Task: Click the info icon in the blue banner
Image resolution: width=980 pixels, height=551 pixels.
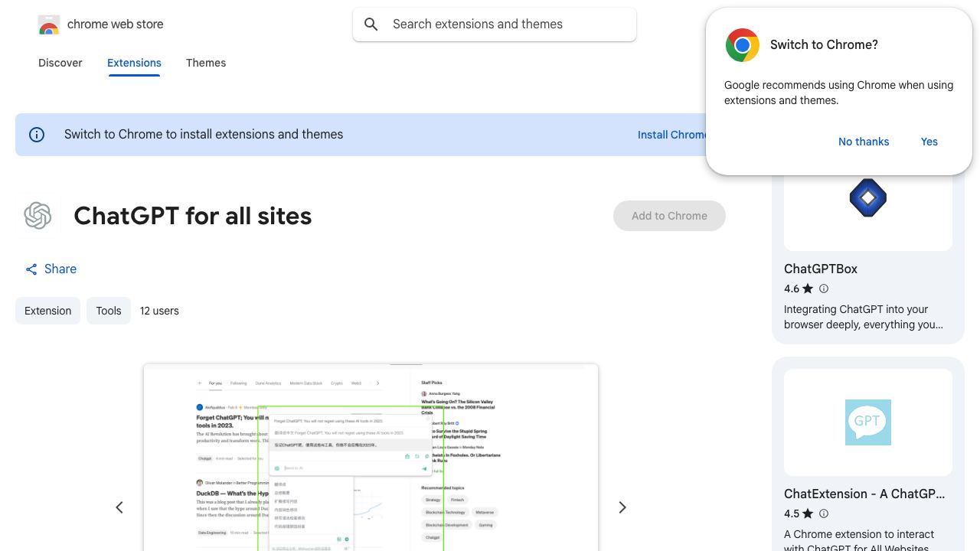Action: tap(37, 135)
